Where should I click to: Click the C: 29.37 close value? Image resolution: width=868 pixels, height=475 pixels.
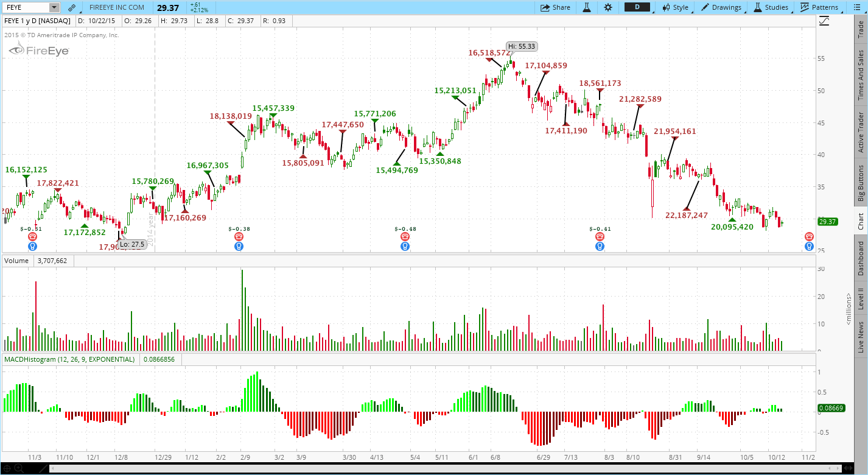(x=240, y=20)
